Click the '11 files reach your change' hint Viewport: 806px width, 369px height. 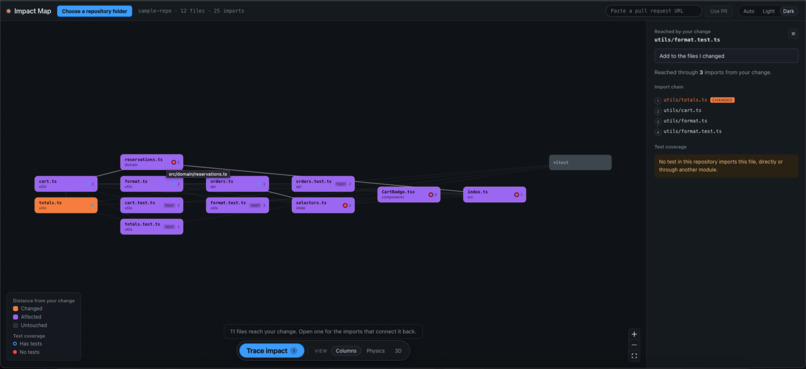pos(323,331)
